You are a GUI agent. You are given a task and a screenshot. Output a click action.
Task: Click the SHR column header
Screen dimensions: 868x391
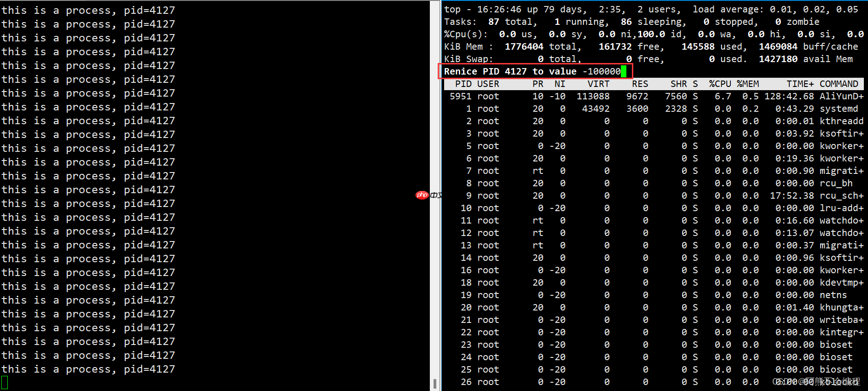679,84
